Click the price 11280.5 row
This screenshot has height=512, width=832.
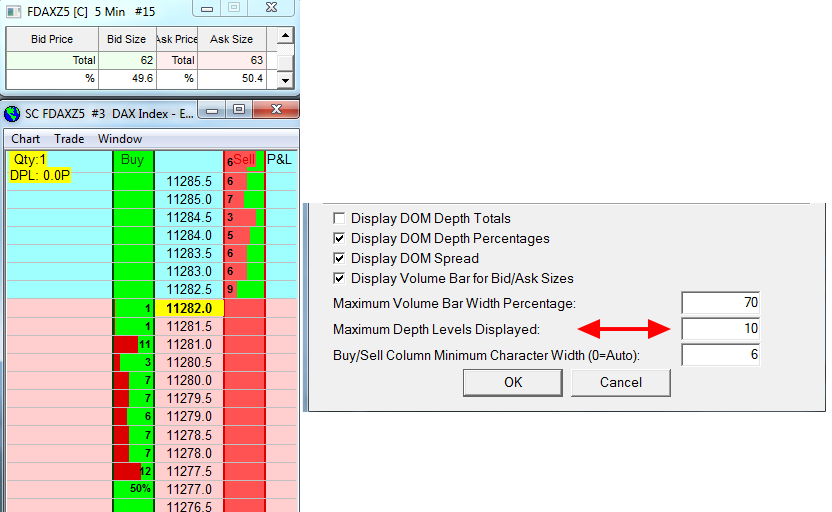point(189,362)
